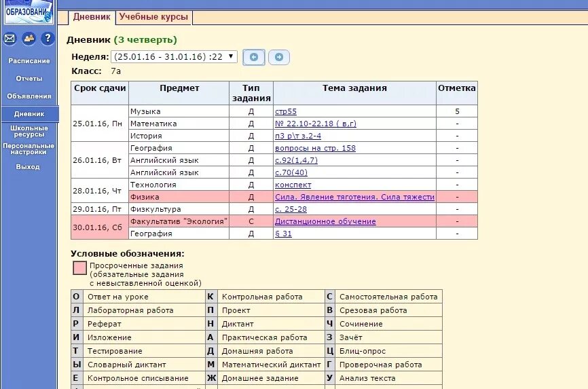
Task: Click the Отметка column header
Action: 457,92
